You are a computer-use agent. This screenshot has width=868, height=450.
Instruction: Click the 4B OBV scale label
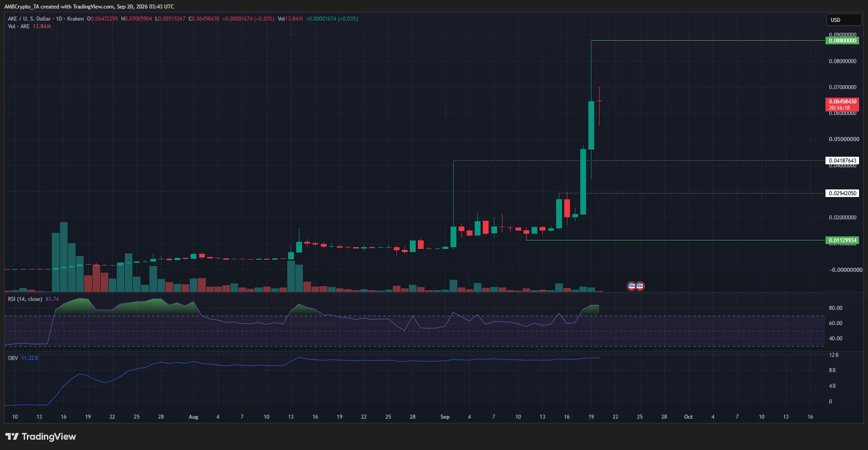click(832, 386)
